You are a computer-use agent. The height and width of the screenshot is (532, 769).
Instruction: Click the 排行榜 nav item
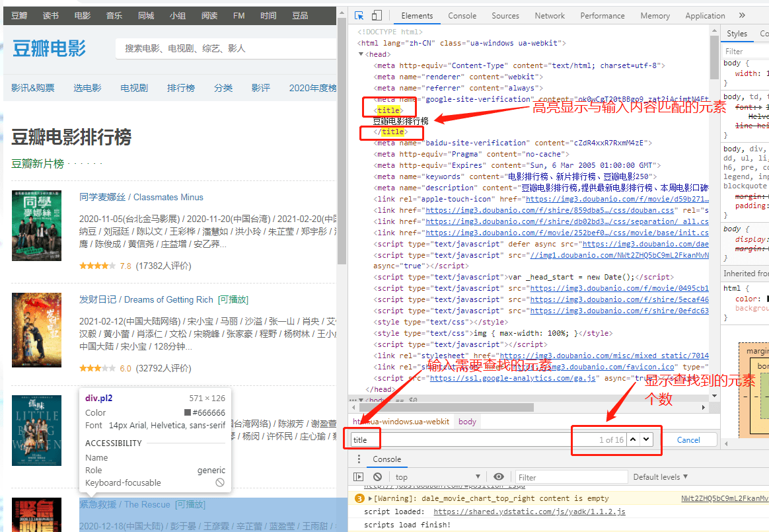(x=180, y=88)
